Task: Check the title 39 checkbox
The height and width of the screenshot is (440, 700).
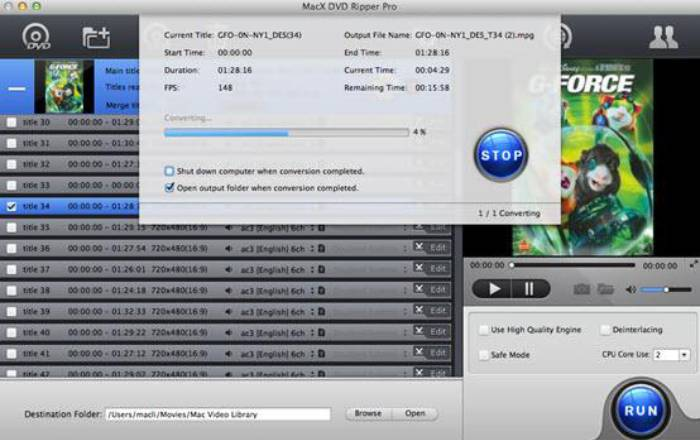Action: (12, 311)
